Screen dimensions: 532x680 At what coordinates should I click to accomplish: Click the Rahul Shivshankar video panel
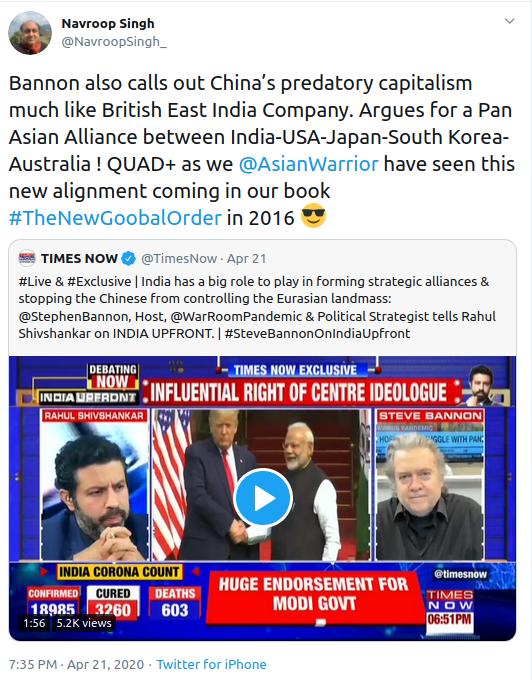click(x=94, y=485)
